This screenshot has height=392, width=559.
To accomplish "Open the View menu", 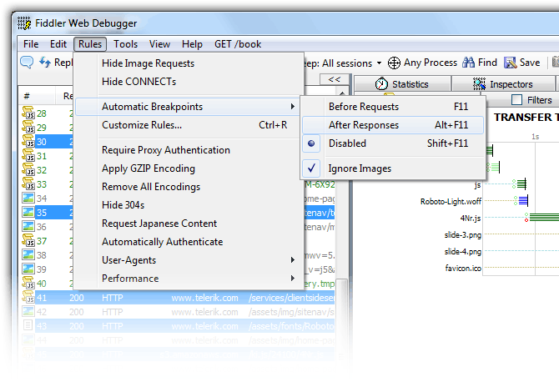I will coord(159,44).
